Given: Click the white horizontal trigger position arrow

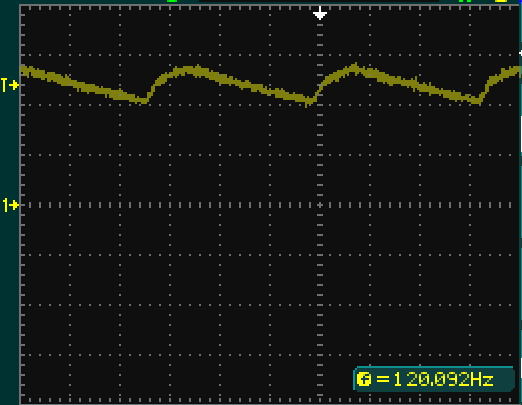Looking at the screenshot, I should click(320, 14).
